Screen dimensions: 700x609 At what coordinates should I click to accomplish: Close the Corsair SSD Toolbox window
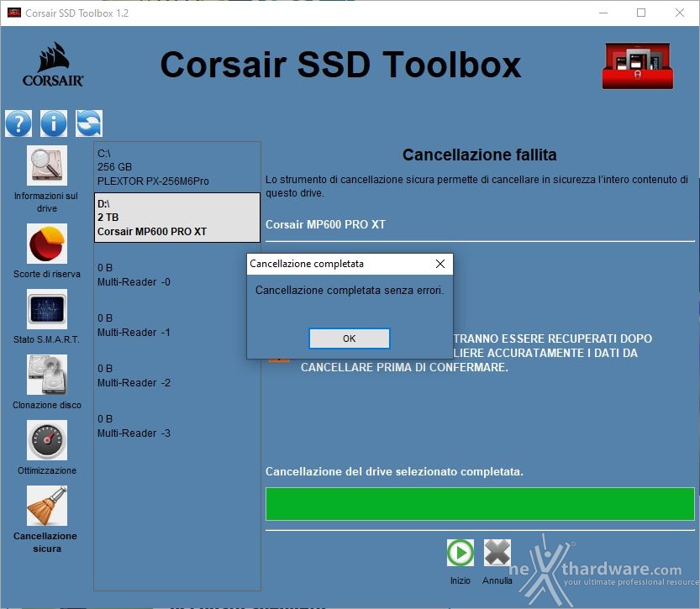pyautogui.click(x=680, y=13)
